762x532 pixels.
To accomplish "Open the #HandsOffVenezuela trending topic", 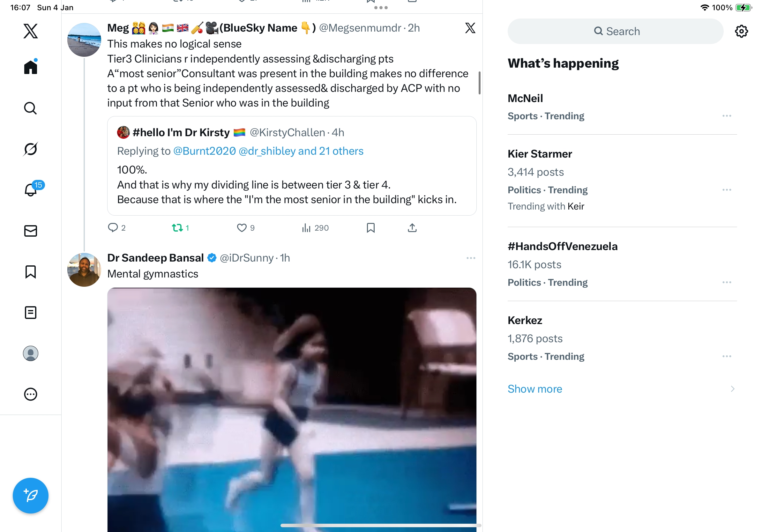I will 562,247.
